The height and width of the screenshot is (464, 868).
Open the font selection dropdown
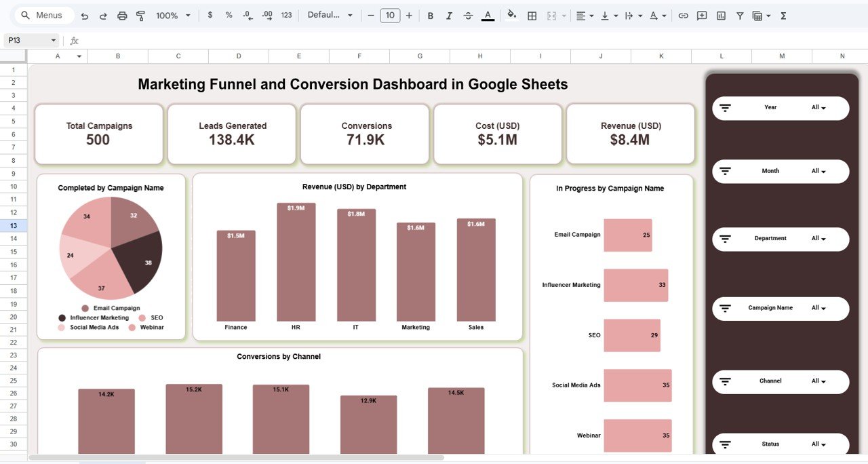coord(330,15)
